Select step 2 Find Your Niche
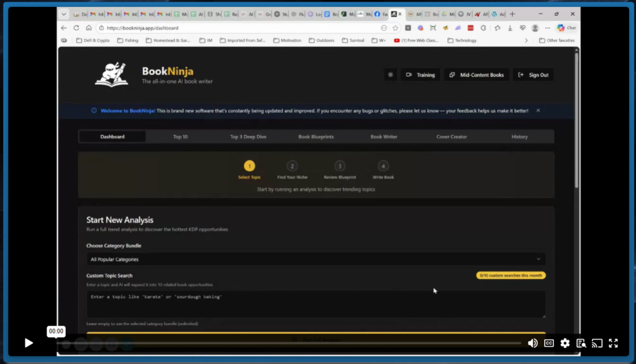The image size is (636, 364). 292,166
